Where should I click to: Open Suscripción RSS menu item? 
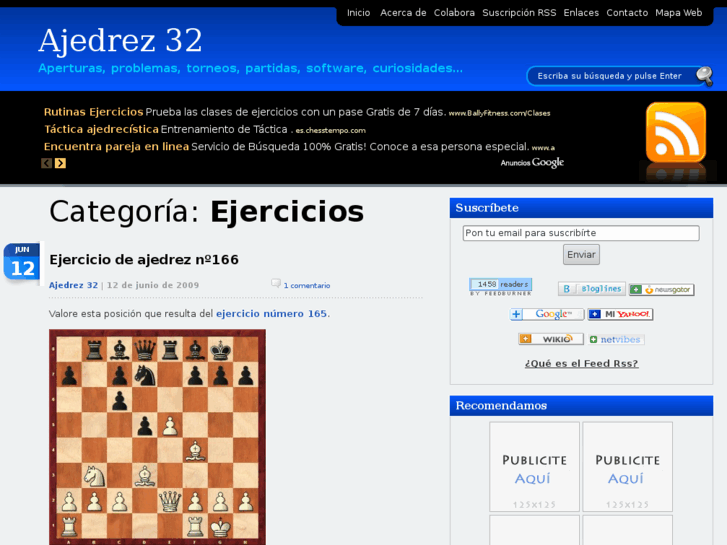coord(519,13)
